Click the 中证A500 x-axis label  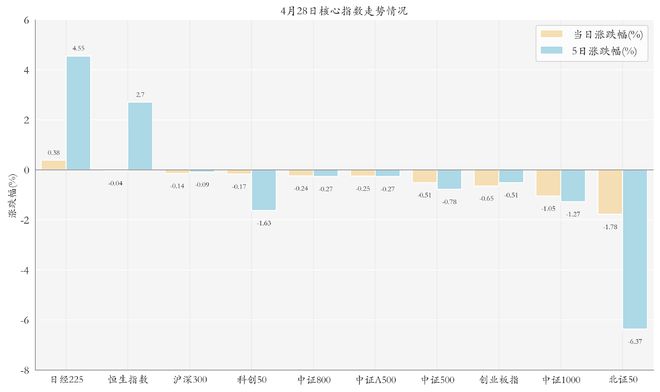tap(375, 379)
